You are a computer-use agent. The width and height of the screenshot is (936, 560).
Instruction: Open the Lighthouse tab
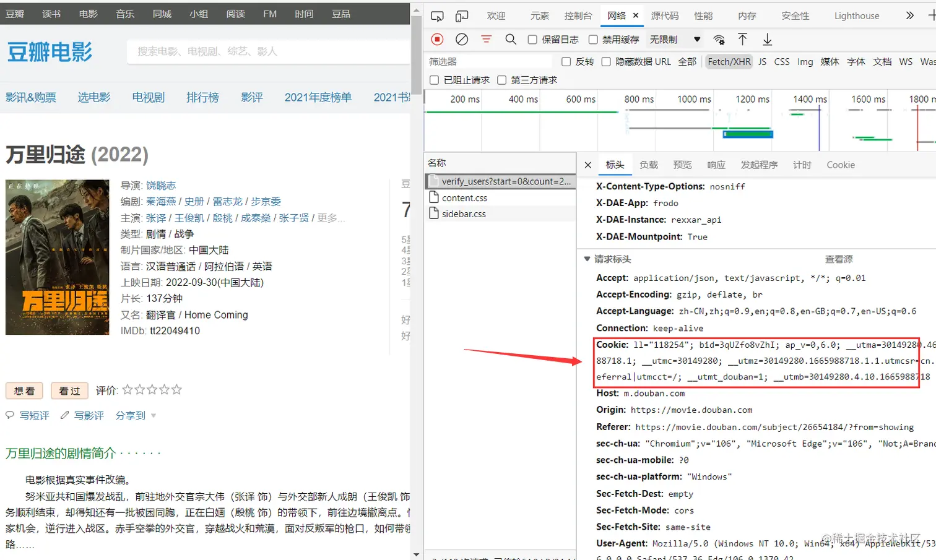[857, 15]
